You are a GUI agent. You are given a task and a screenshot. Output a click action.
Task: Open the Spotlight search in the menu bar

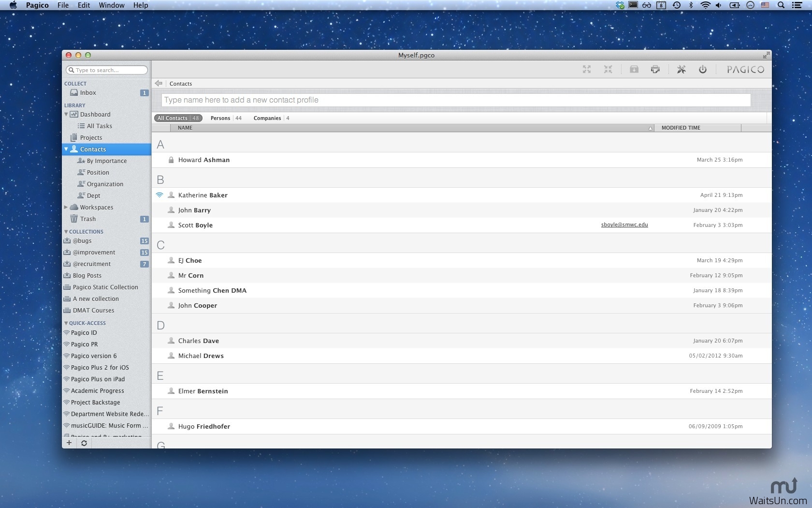click(781, 5)
